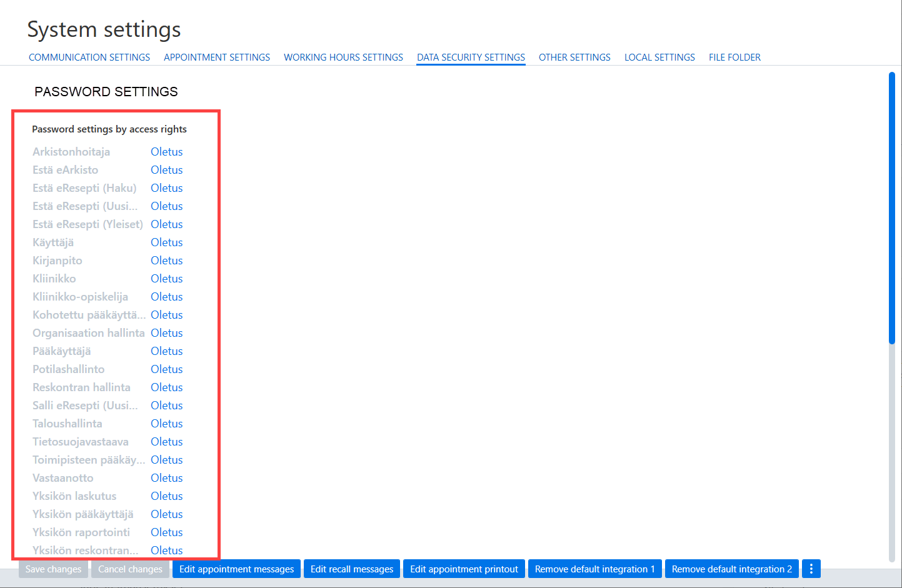This screenshot has width=902, height=588.
Task: Open the Other Settings tab
Action: click(x=574, y=57)
